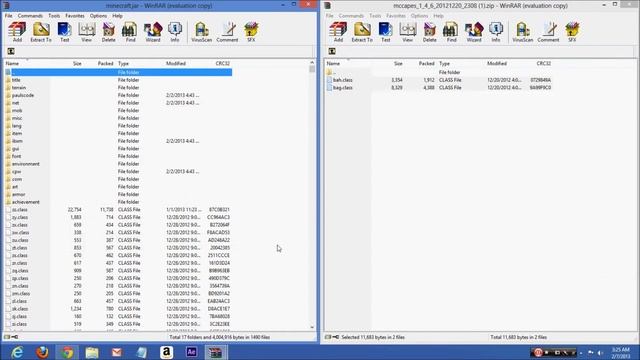Select the gui folder in minecraft.jar

pyautogui.click(x=16, y=149)
